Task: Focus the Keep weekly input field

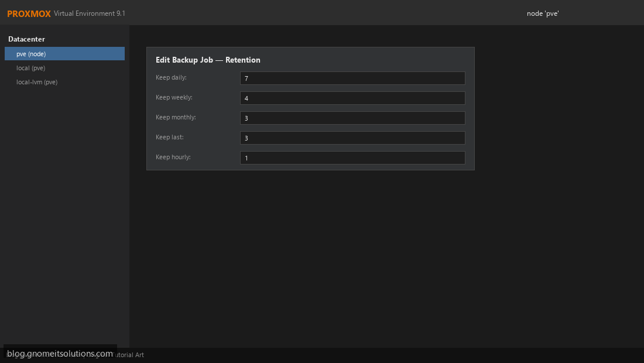Action: click(352, 98)
